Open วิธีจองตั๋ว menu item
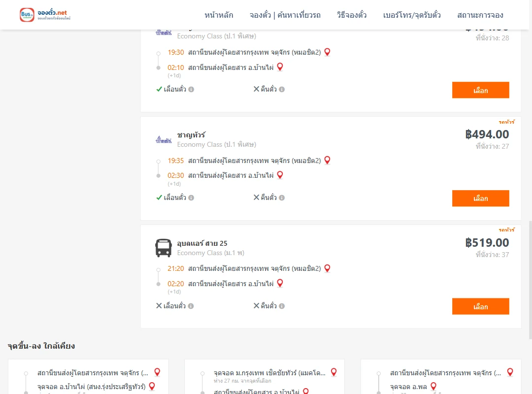 352,15
